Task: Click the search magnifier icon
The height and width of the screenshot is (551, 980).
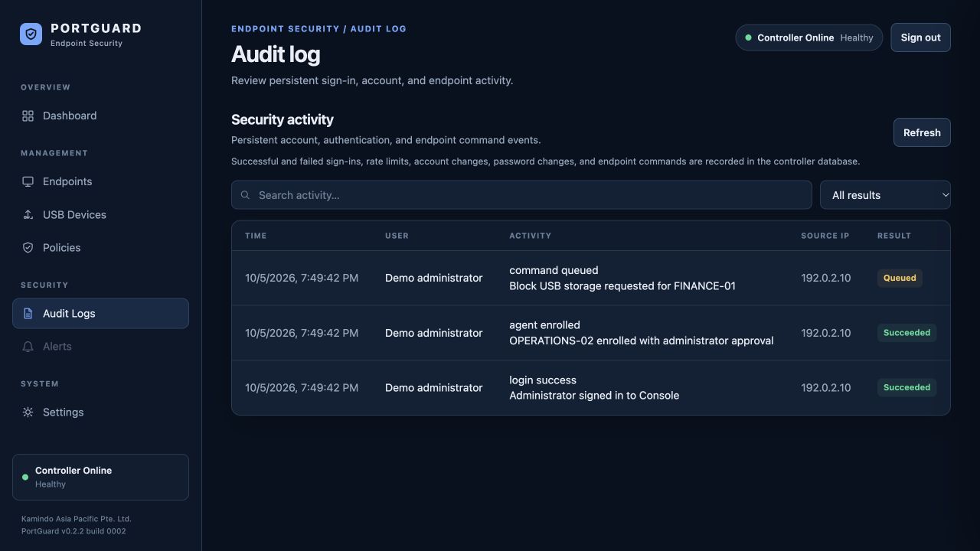Action: pos(245,195)
